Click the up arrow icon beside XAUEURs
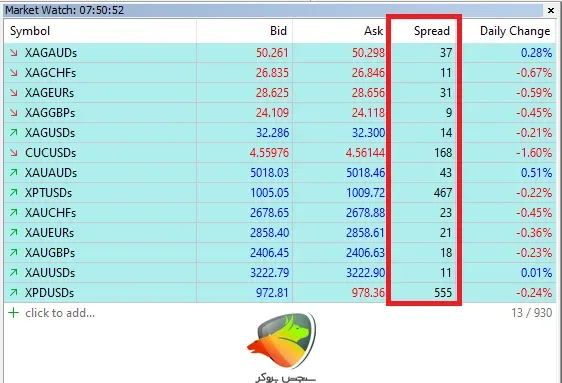 point(14,233)
